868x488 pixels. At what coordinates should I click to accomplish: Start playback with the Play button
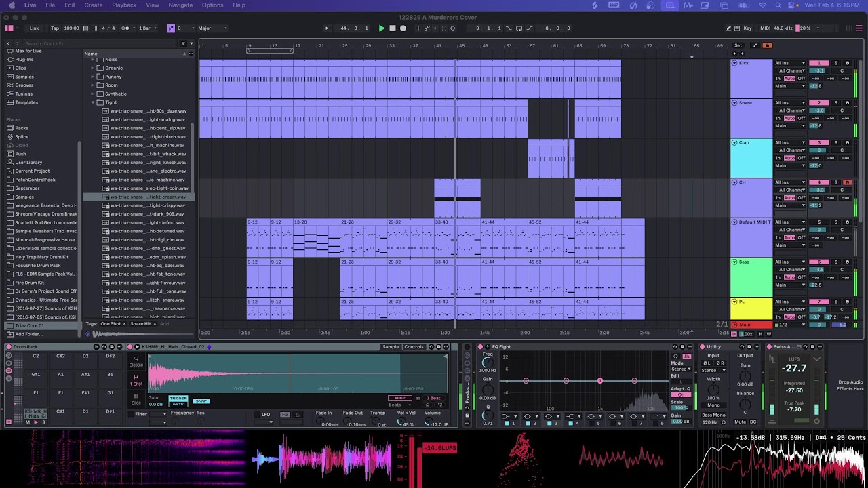[x=382, y=28]
